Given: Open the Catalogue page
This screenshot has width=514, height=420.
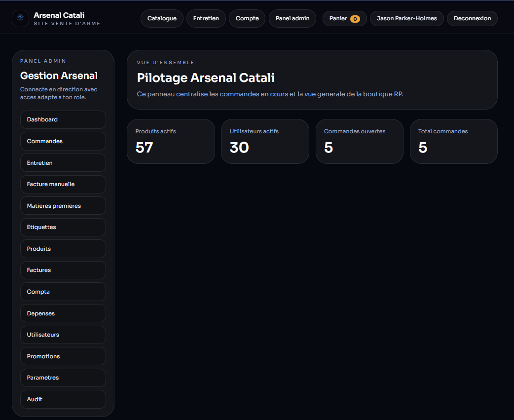Looking at the screenshot, I should click(x=162, y=18).
